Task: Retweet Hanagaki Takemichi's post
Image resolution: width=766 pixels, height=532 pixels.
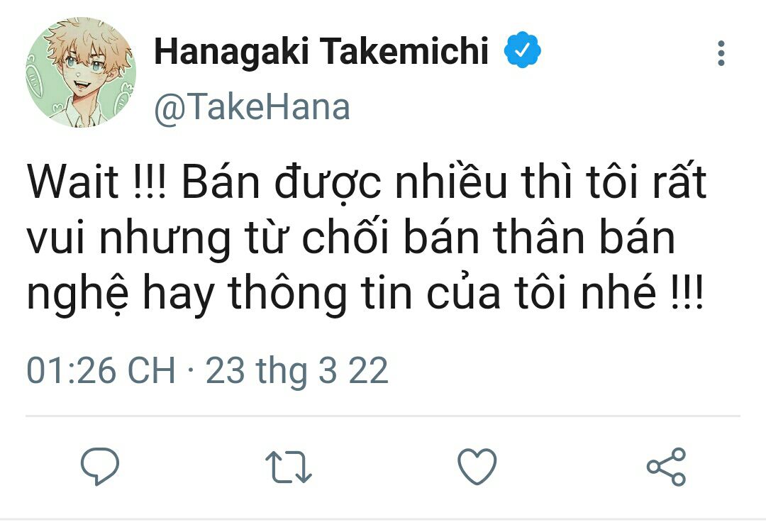Action: click(288, 467)
